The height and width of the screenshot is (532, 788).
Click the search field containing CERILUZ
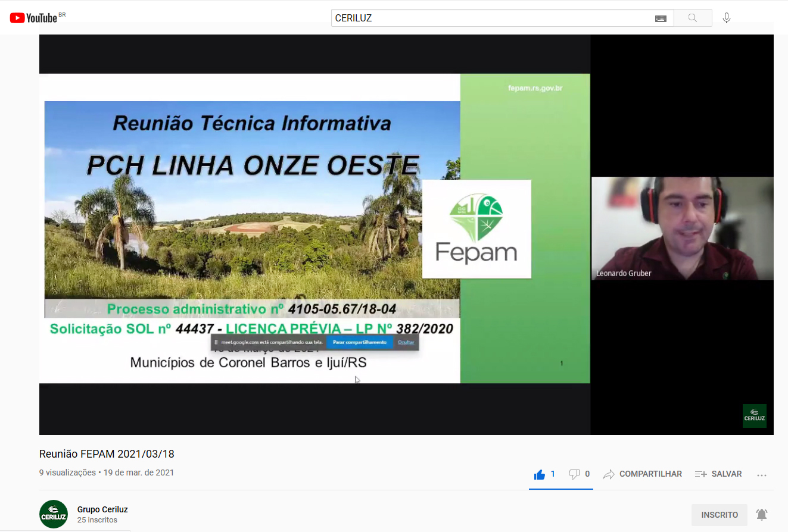[x=502, y=18]
